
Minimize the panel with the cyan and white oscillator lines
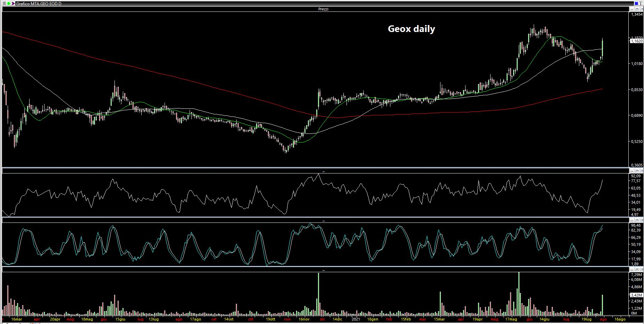(x=632, y=220)
